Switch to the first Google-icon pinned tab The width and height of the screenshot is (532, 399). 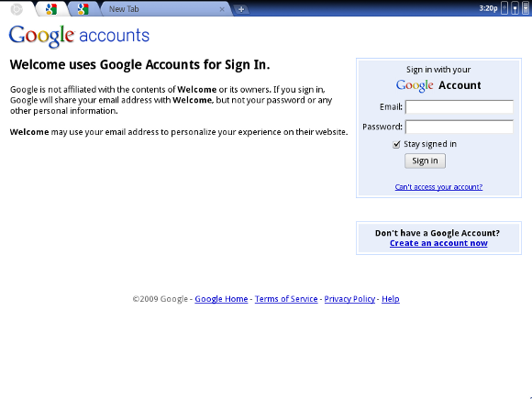click(x=51, y=9)
